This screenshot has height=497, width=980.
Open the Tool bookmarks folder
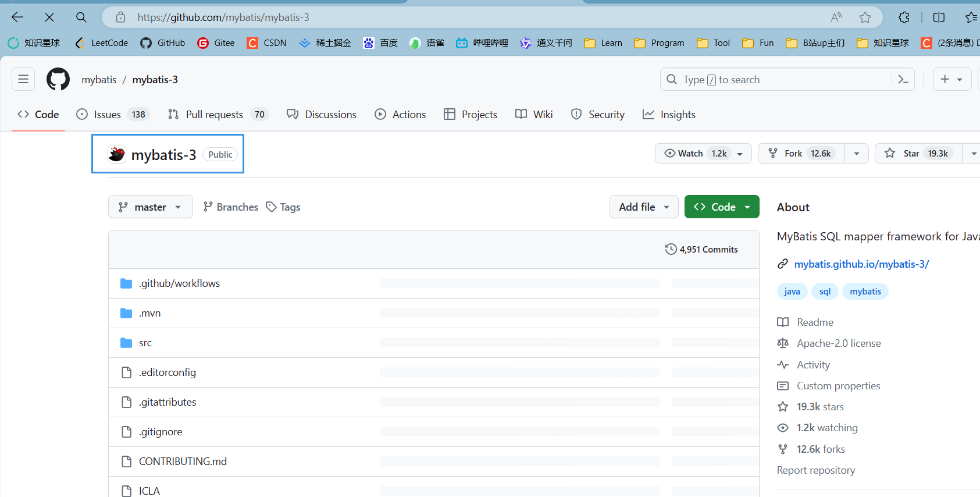tap(713, 42)
